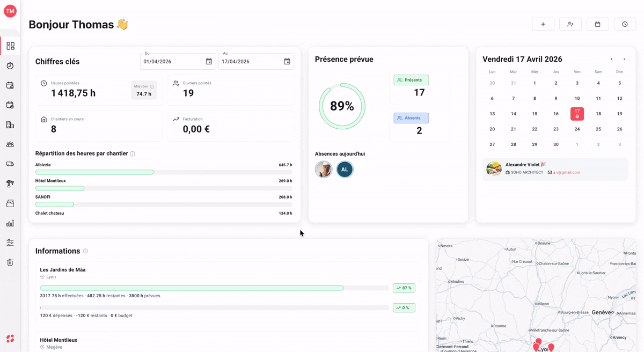Click the Du date field 01/04/2026
The image size is (644, 352).
tap(178, 62)
